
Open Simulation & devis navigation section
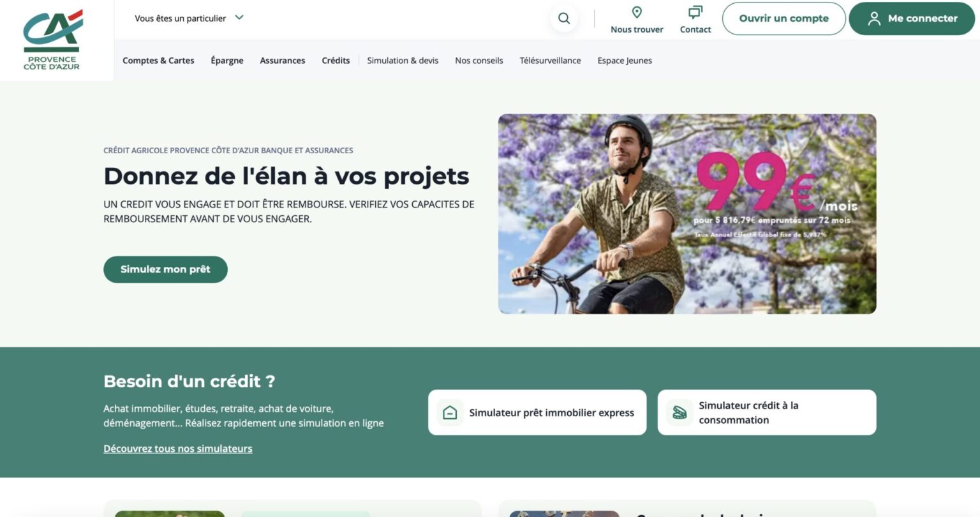(x=402, y=60)
